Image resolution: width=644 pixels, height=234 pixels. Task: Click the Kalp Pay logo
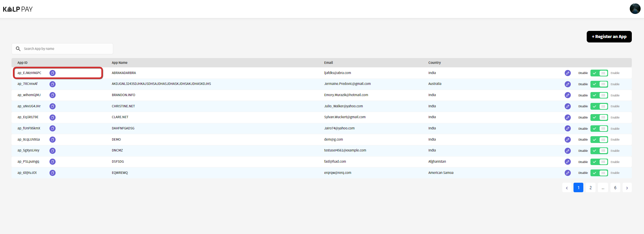[x=18, y=9]
